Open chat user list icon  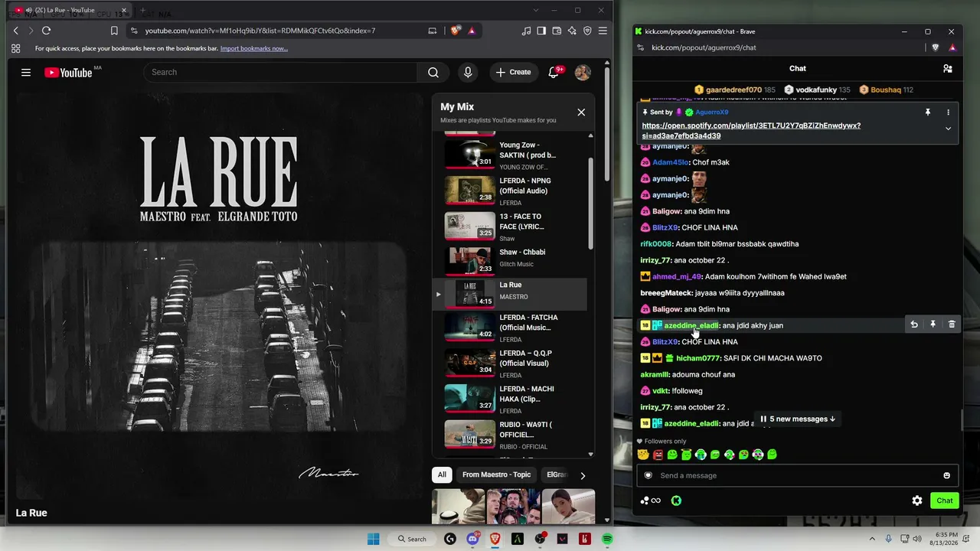coord(948,69)
